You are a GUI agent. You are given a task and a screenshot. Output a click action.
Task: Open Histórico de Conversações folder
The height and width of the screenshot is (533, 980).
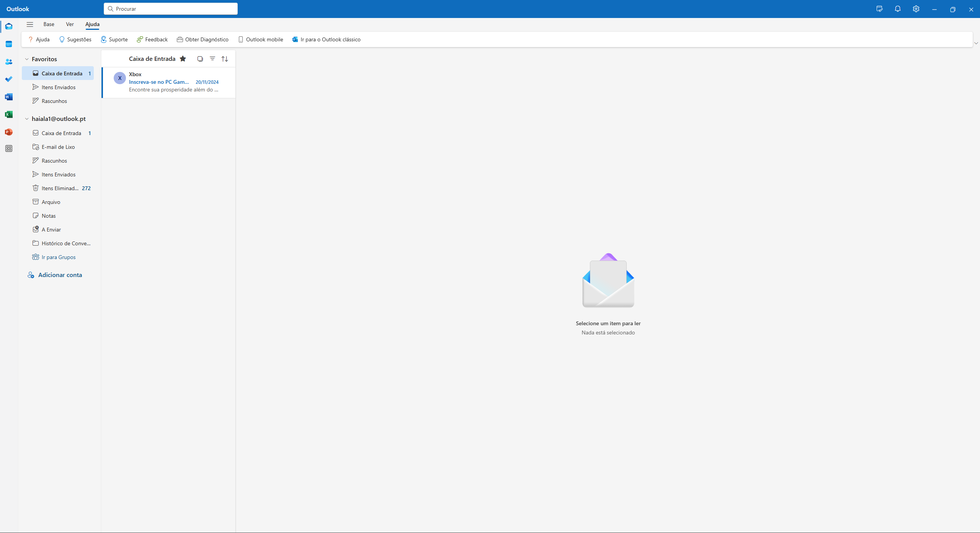58,243
